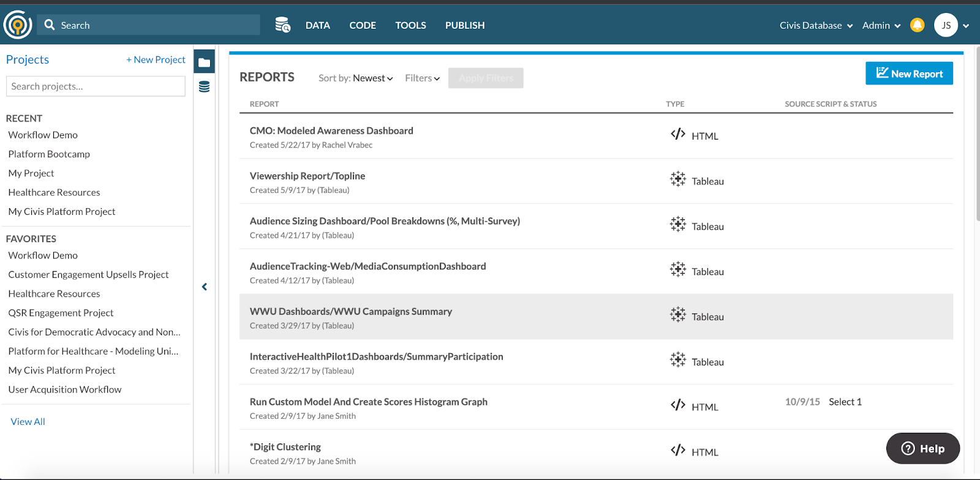Click Tableau icon for Viewership Report/Topline
This screenshot has height=480, width=980.
point(677,179)
